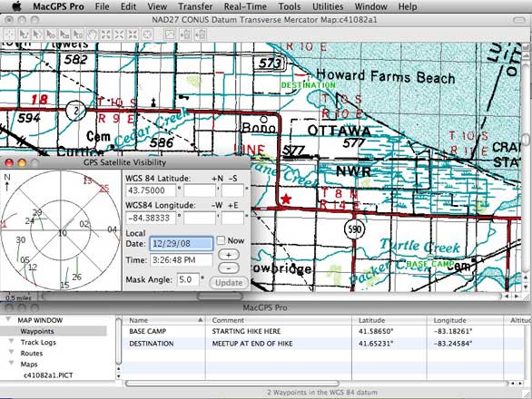Viewport: 532px width, 399px height.
Task: Click the map's right scroll arrow
Action: (517, 296)
